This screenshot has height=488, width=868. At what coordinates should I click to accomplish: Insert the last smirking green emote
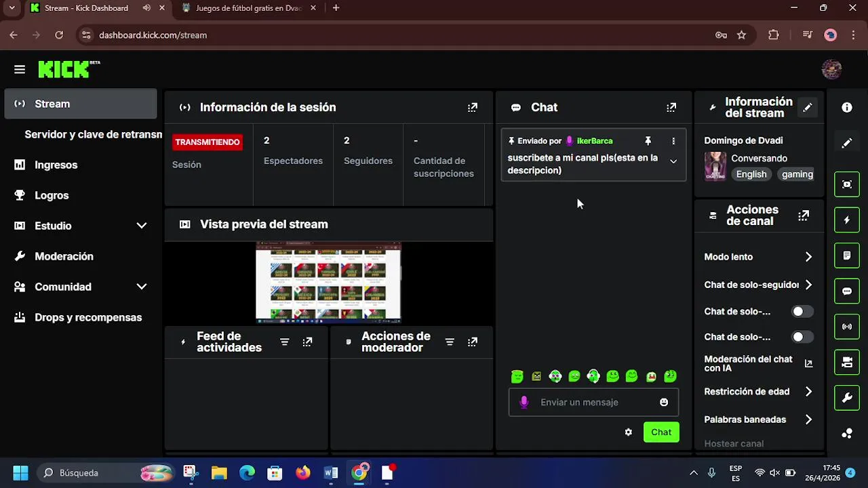tap(670, 376)
